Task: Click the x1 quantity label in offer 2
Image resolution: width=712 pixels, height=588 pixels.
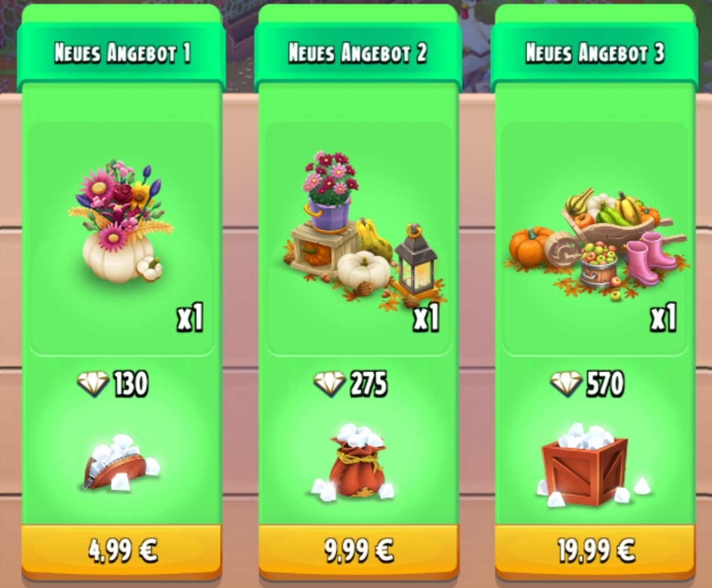Action: click(426, 318)
